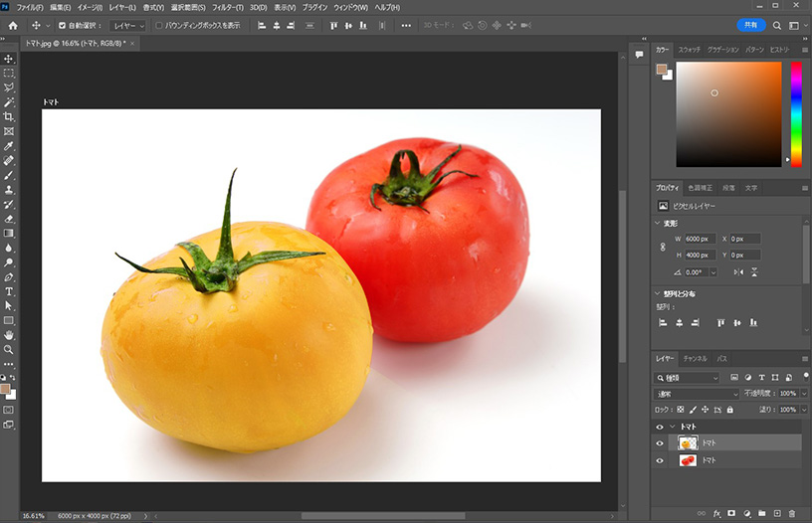Open the レイヤー auto-select target dropdown
Image resolution: width=812 pixels, height=523 pixels.
[127, 25]
